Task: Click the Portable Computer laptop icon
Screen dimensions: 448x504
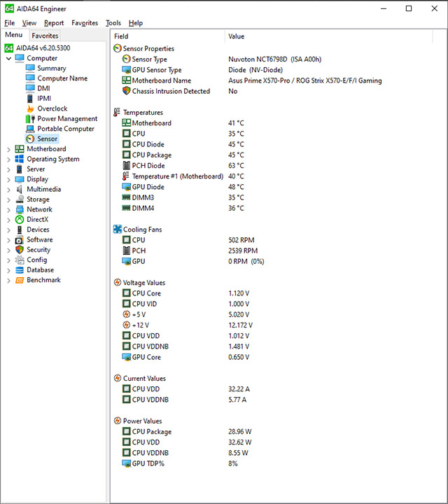Action: (x=30, y=129)
